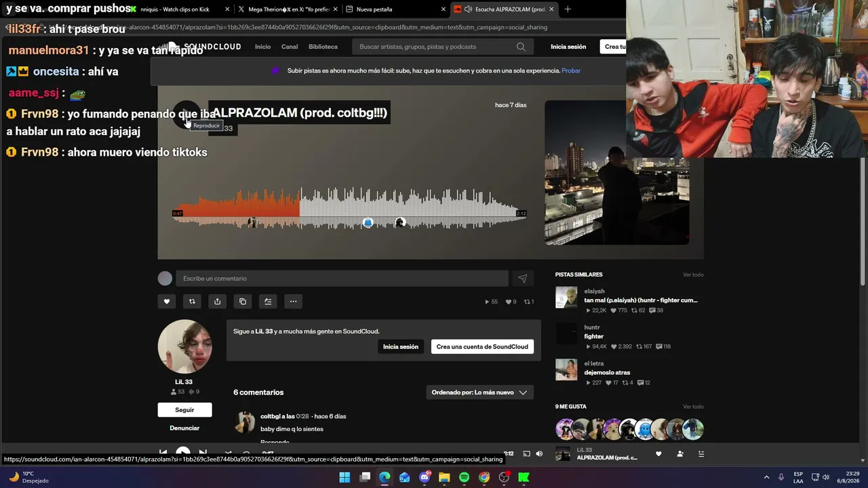This screenshot has height=488, width=868.
Task: Click the play button in bottom player
Action: [x=183, y=452]
